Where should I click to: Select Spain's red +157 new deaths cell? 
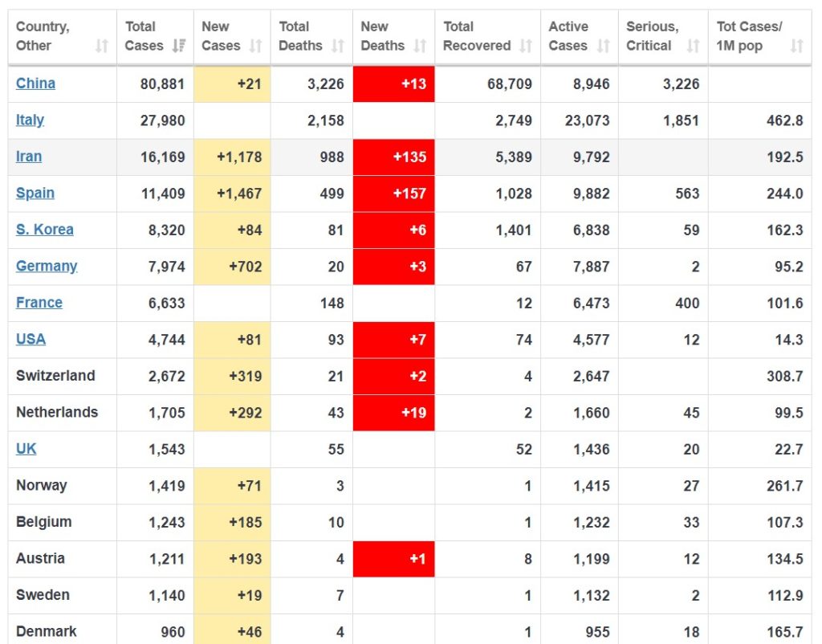[393, 194]
